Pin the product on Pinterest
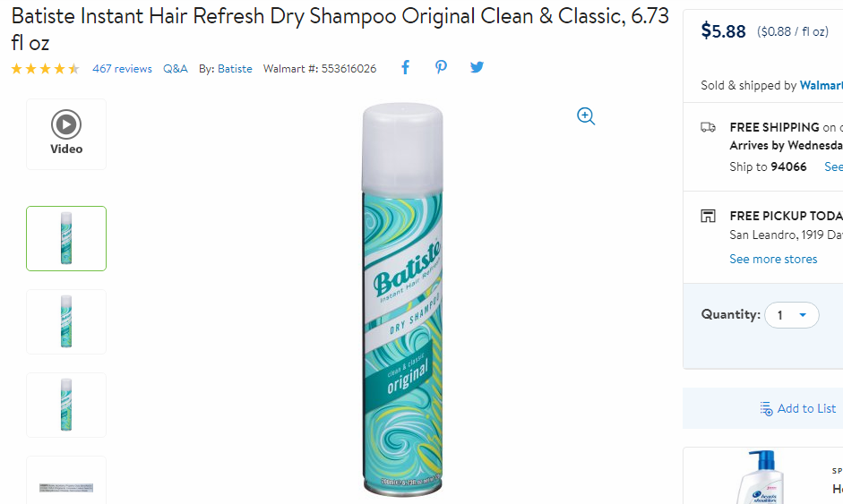Screen dimensions: 843x504 (x=441, y=67)
